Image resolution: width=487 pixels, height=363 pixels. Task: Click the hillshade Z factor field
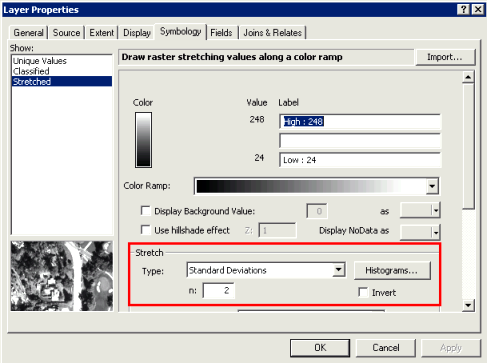coord(277,230)
